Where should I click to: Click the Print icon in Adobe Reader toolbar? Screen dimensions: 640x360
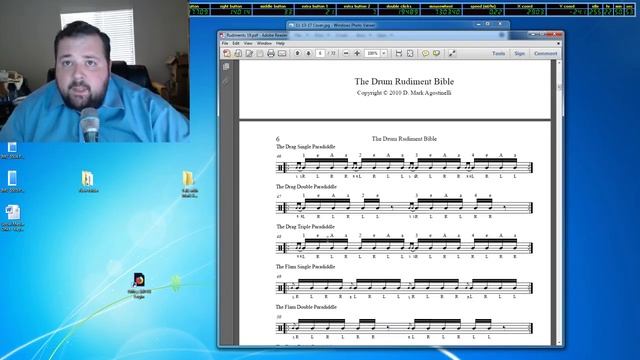pos(271,53)
